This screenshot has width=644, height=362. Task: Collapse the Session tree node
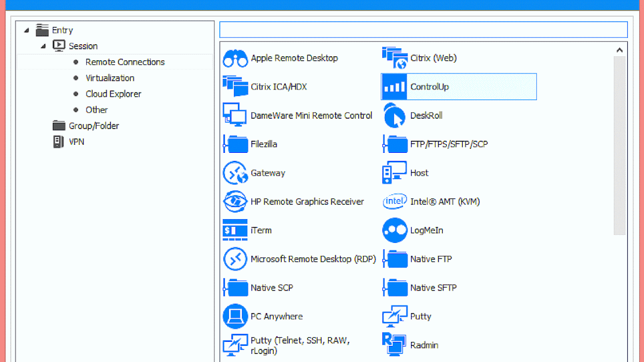[43, 46]
